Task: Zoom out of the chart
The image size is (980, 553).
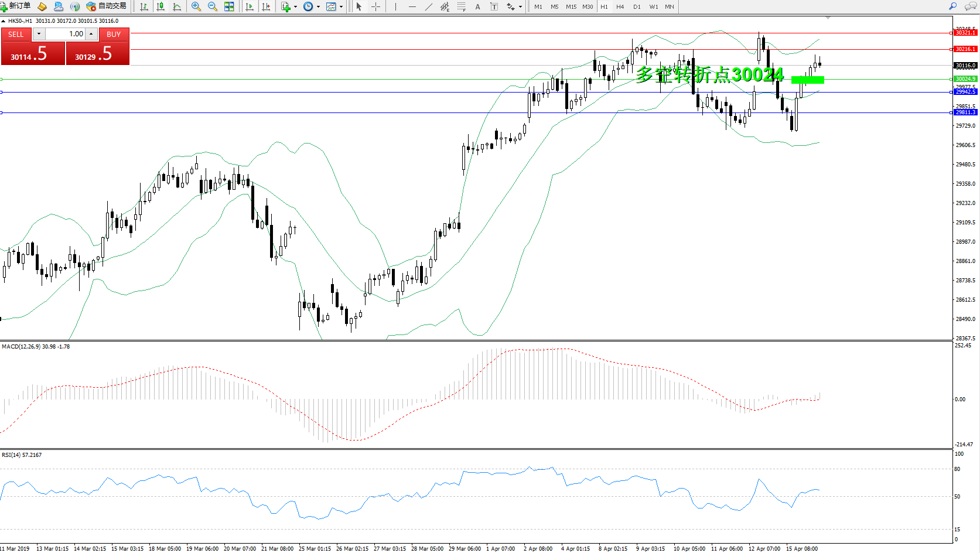Action: point(213,6)
